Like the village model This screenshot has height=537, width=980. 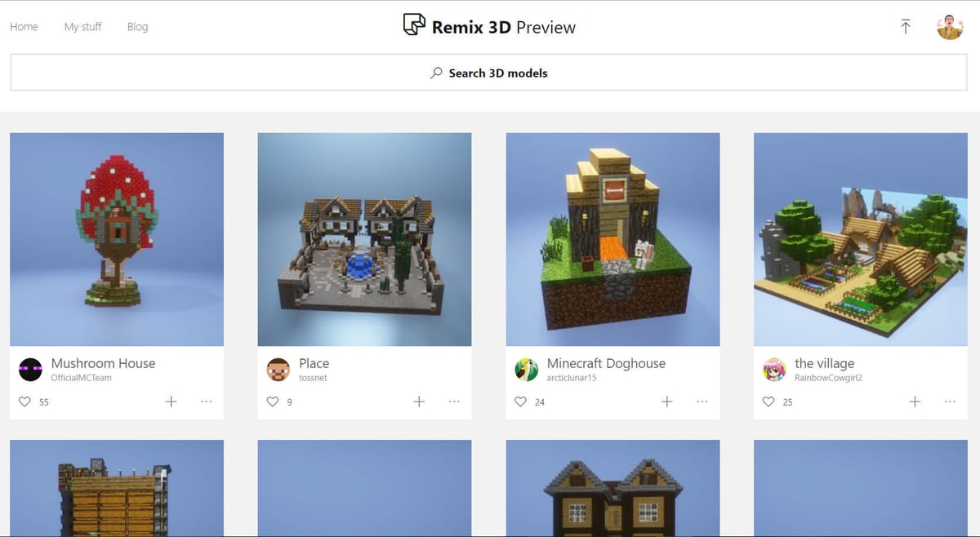tap(768, 402)
